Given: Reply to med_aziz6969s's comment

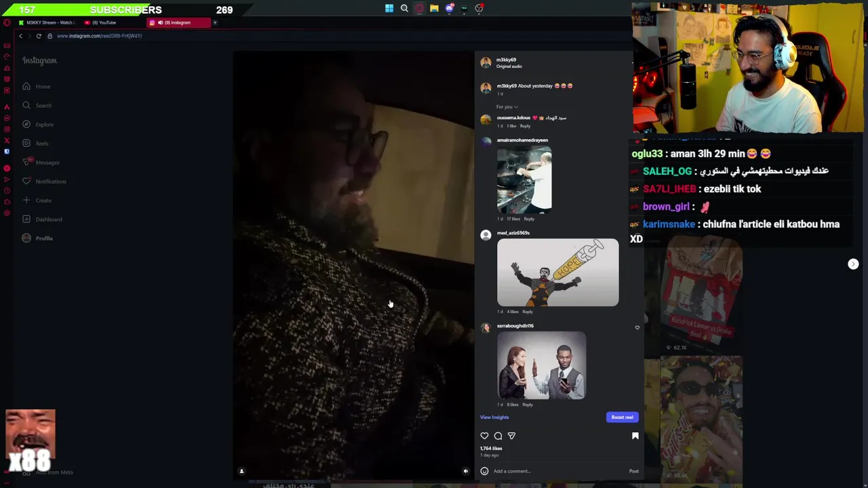Looking at the screenshot, I should 528,312.
